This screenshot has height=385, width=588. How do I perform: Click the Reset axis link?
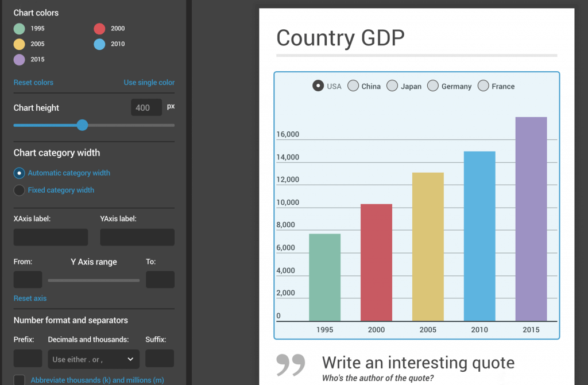coord(30,298)
